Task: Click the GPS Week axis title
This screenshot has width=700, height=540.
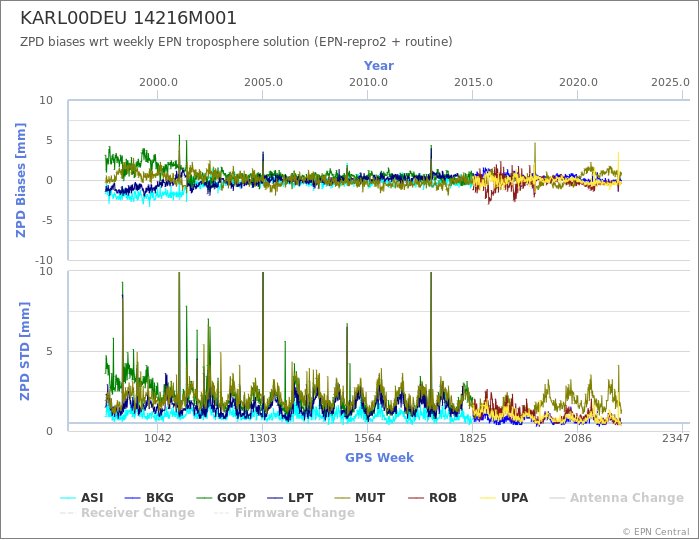Action: pyautogui.click(x=379, y=457)
